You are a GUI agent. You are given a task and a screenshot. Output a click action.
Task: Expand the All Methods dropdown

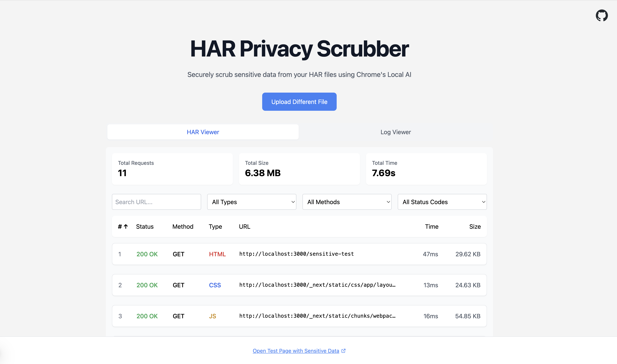347,202
